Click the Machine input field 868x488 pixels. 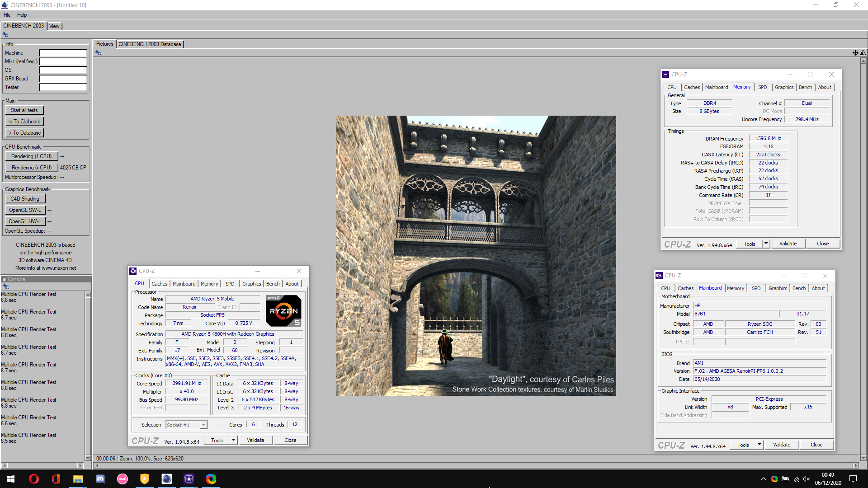coord(63,53)
